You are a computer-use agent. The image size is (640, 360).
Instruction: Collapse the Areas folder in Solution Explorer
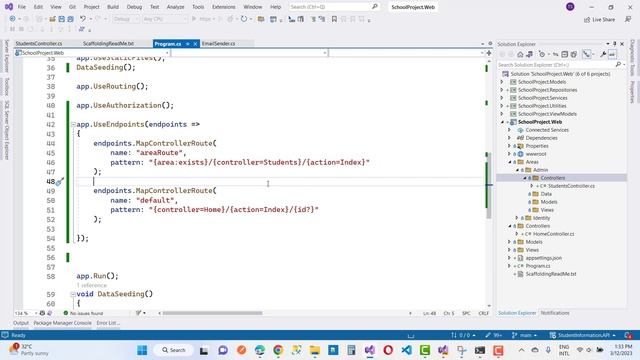click(x=510, y=162)
